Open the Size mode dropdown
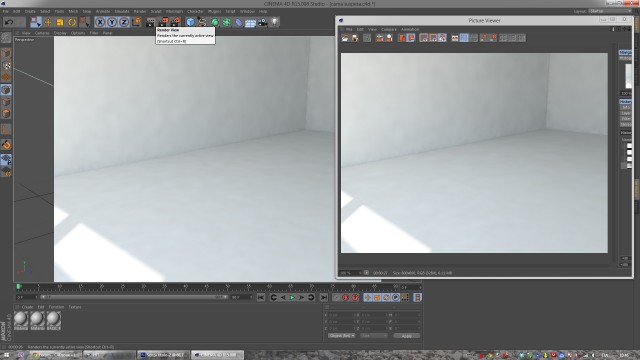 click(373, 336)
